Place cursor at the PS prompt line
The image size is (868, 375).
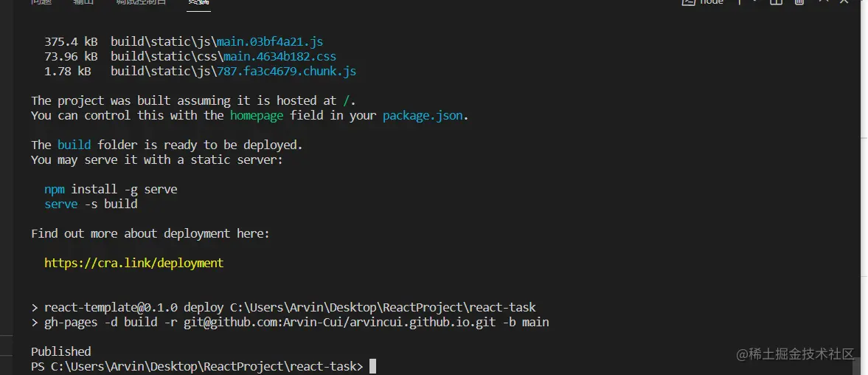point(372,367)
